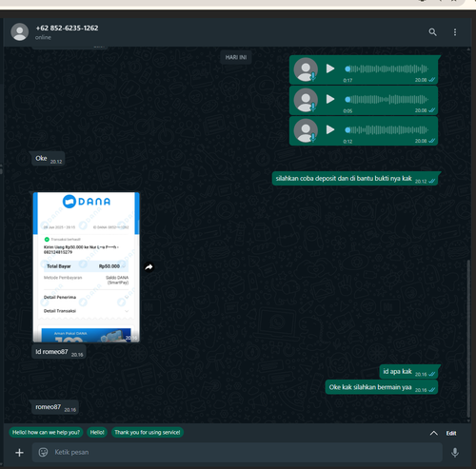Click the chat scrollbar

(x=468, y=340)
